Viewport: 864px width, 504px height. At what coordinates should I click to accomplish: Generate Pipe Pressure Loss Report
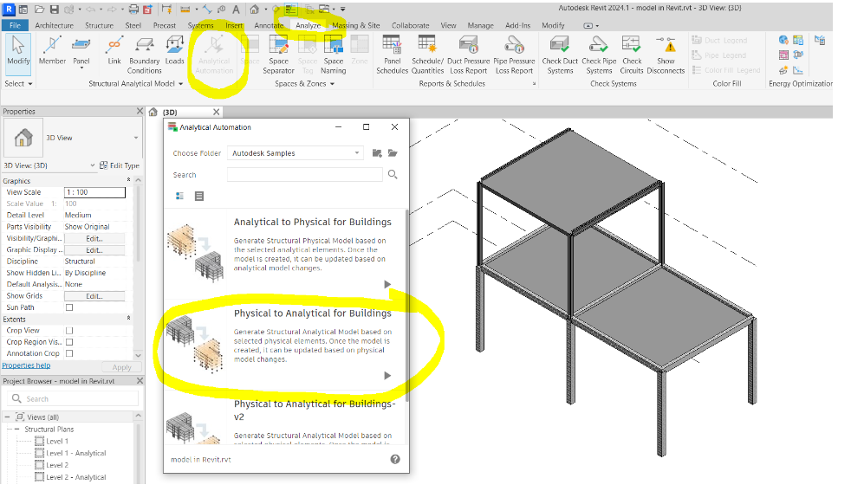(514, 55)
